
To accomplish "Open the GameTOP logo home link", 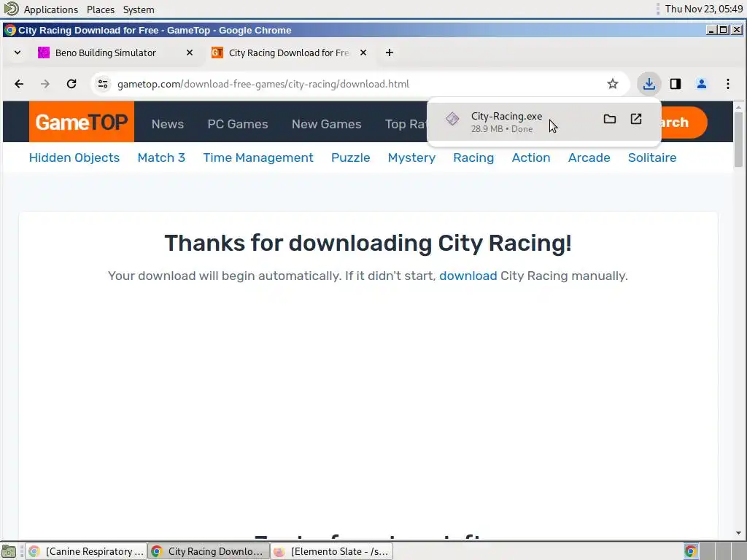I will [82, 122].
